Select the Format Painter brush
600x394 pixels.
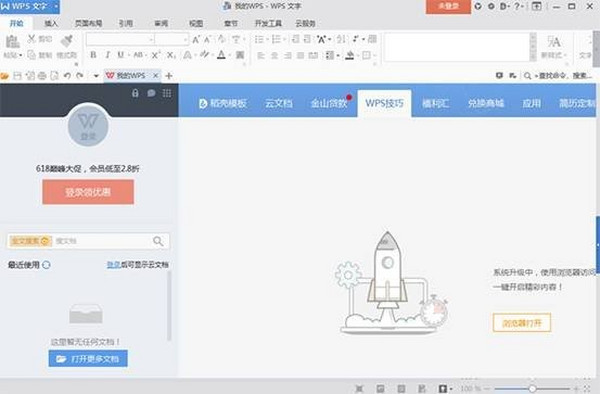(x=67, y=41)
